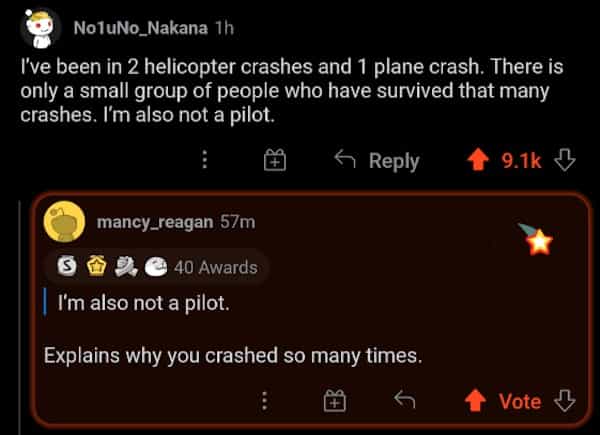Open the three-dot menu on the top comment
Screen dimensions: 600x435
206,160
